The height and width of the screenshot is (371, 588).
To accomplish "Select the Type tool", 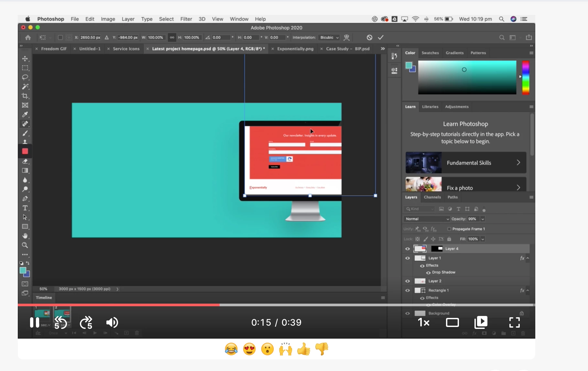I will click(x=25, y=208).
